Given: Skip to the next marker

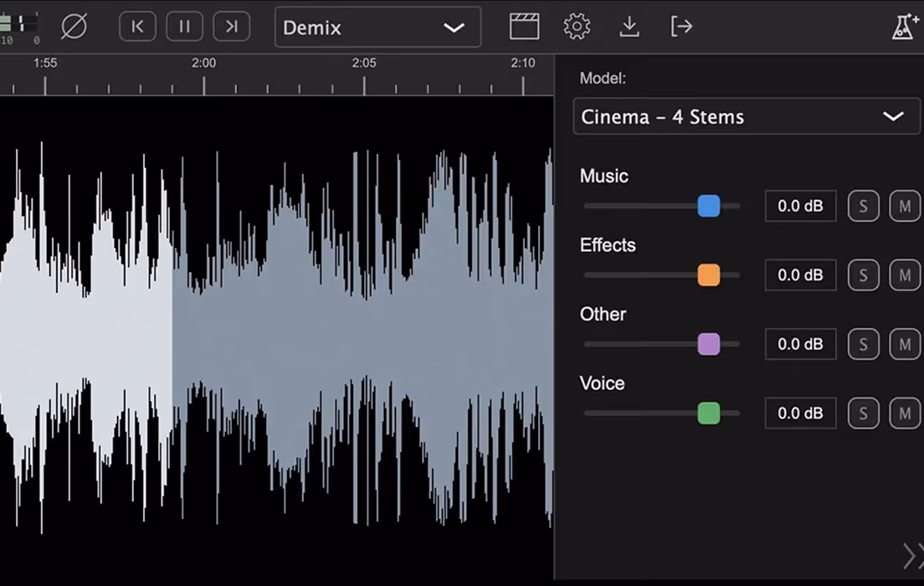Looking at the screenshot, I should (231, 27).
